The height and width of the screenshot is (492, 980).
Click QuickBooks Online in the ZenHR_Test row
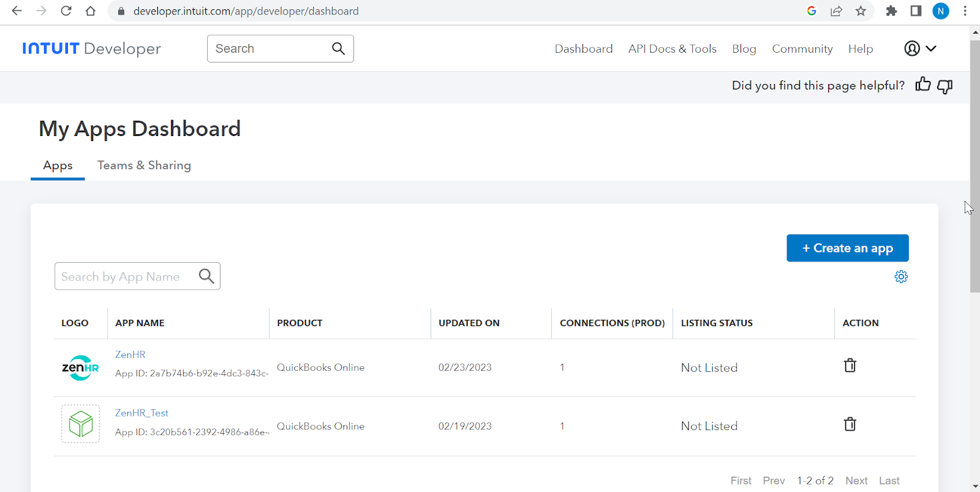[x=320, y=426]
